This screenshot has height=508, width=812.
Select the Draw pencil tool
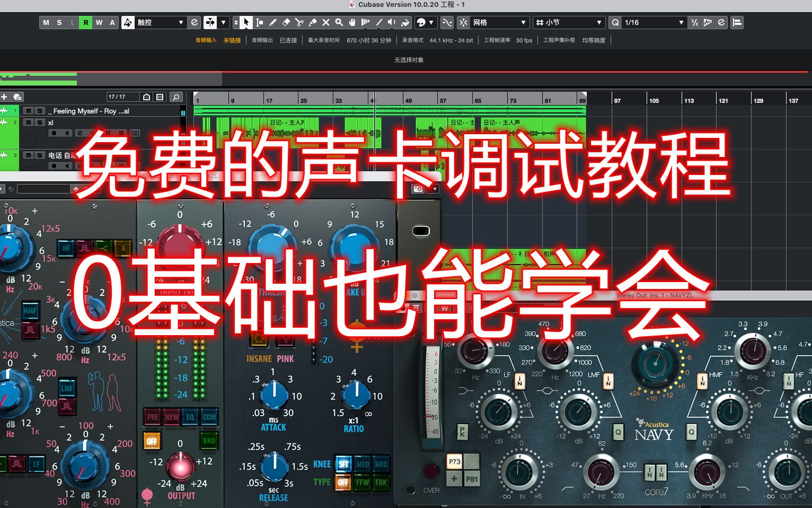[x=272, y=22]
